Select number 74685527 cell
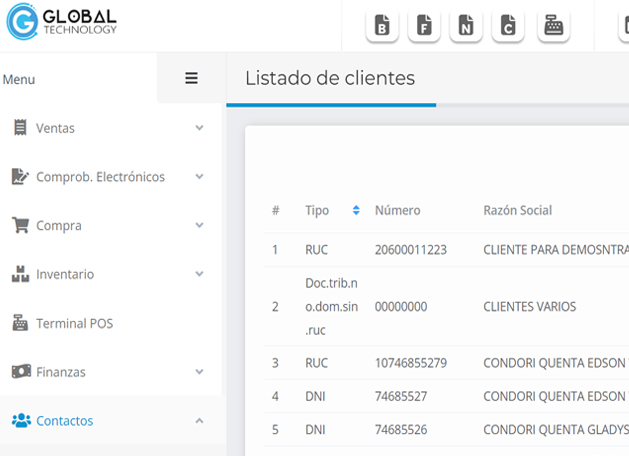629x456 pixels. point(401,396)
